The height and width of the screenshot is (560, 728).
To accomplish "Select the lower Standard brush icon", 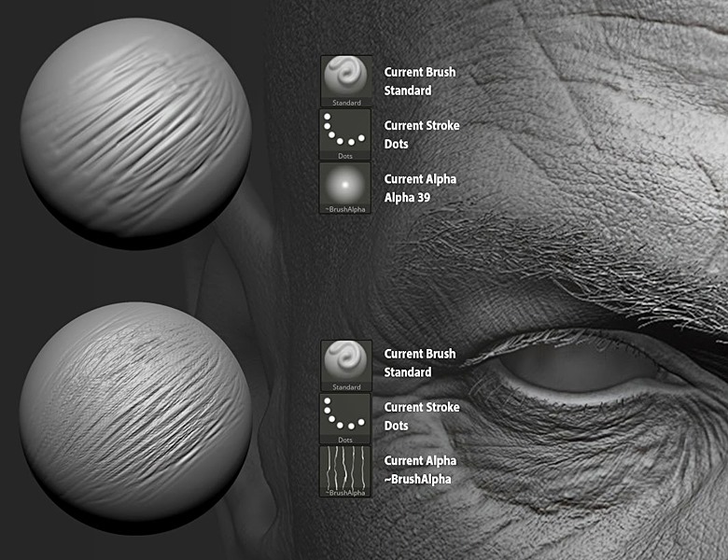I will [346, 366].
